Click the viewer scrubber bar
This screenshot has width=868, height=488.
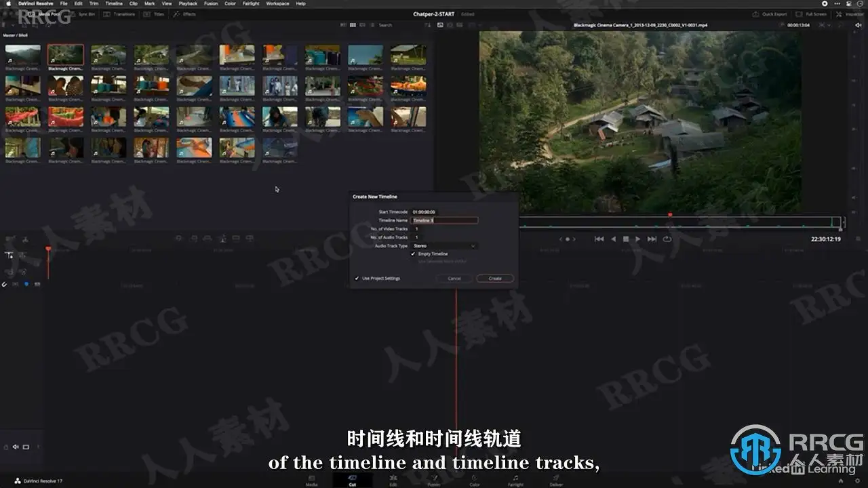[x=680, y=222]
